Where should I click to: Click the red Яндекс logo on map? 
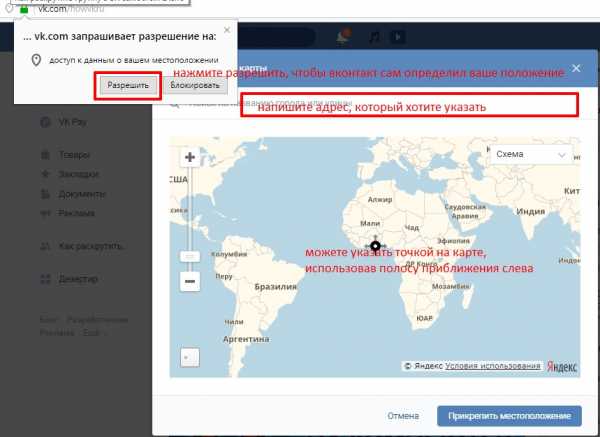tap(562, 366)
